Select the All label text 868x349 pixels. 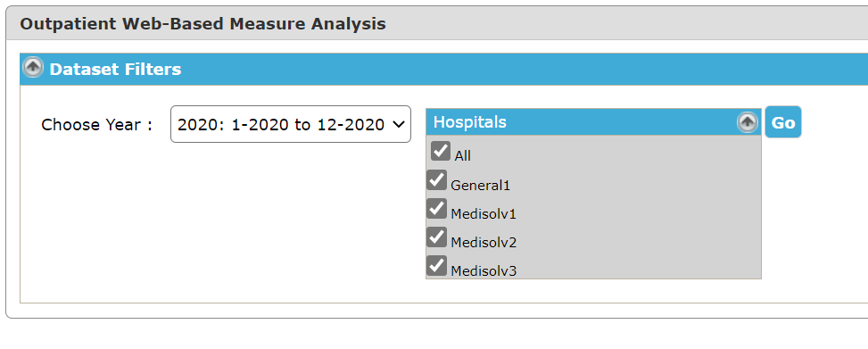click(463, 156)
